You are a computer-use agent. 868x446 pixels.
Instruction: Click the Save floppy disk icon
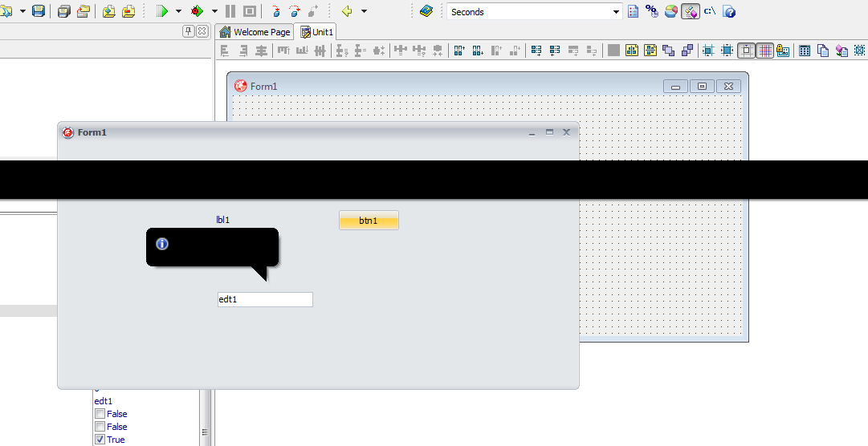tap(38, 11)
